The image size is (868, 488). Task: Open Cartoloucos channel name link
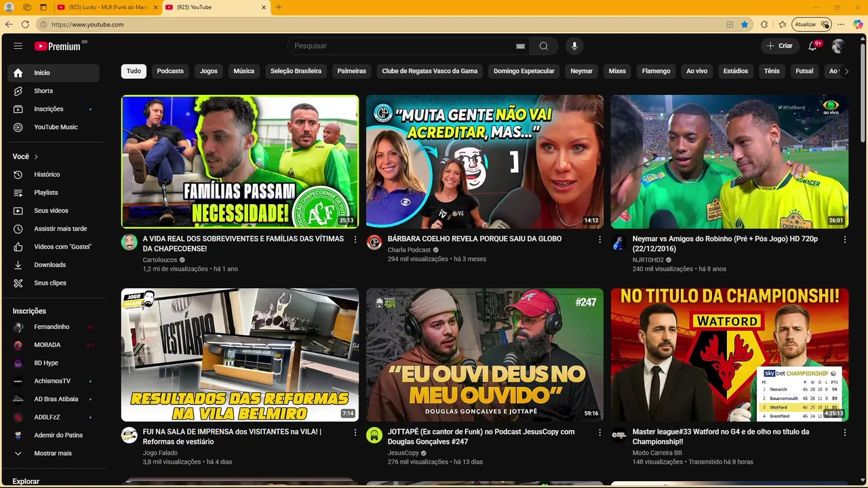[160, 260]
